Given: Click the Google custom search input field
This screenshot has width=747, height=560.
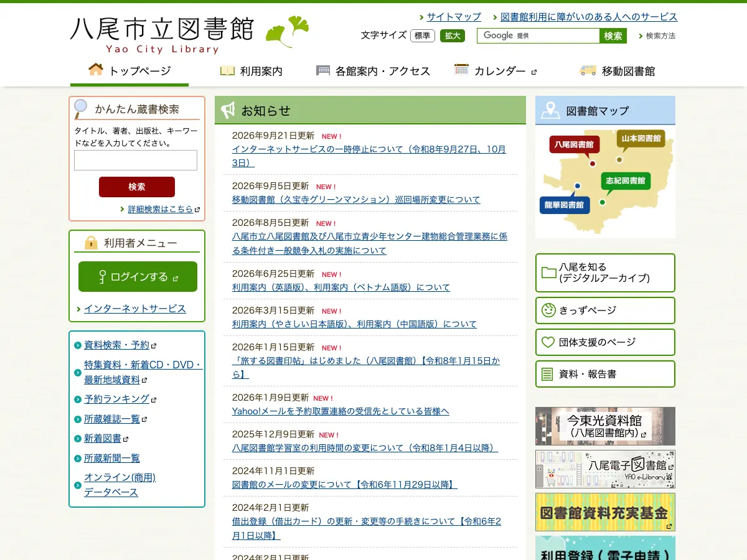Looking at the screenshot, I should pyautogui.click(x=538, y=36).
